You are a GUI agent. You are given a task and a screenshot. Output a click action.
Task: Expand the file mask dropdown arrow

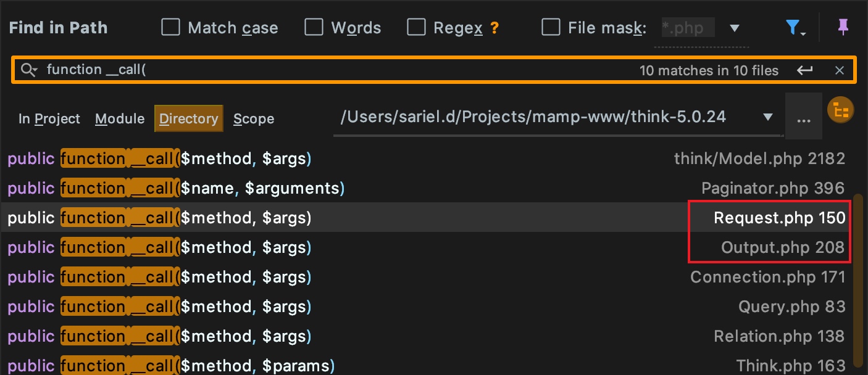click(x=735, y=28)
